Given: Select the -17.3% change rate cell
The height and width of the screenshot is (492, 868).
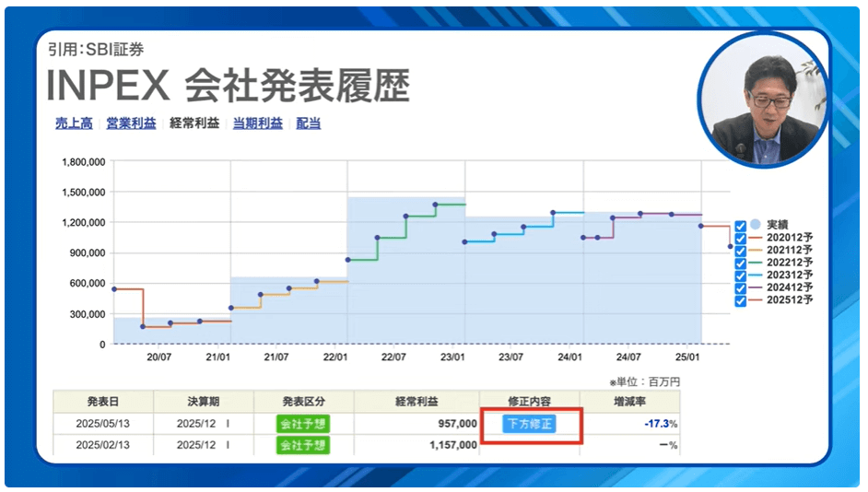Looking at the screenshot, I should [x=630, y=424].
